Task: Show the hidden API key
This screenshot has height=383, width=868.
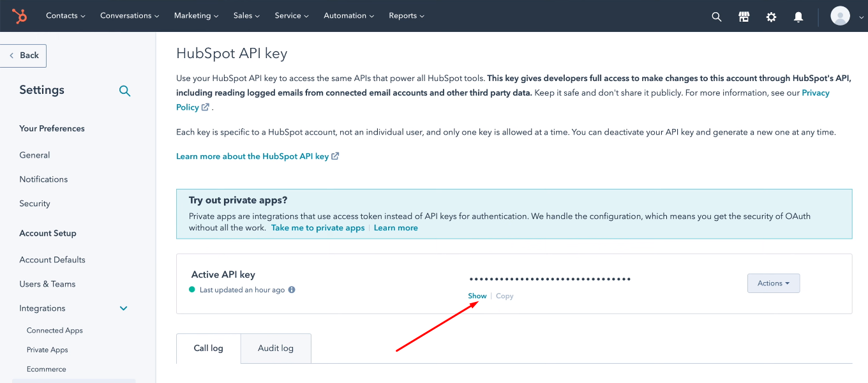Action: tap(477, 296)
